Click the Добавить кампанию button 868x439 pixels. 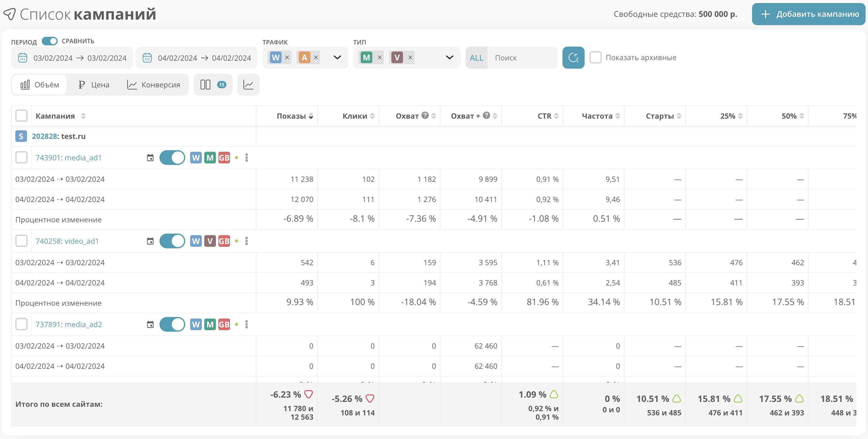(x=808, y=14)
